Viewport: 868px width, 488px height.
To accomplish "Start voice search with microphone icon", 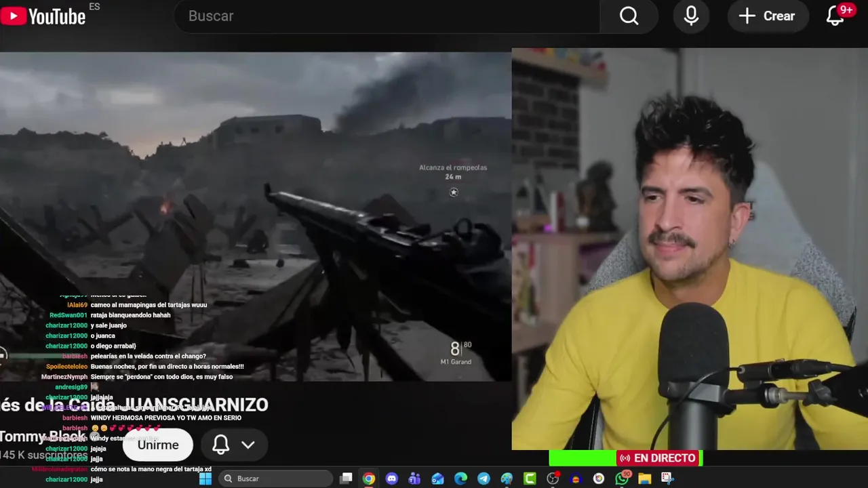I will tap(691, 16).
